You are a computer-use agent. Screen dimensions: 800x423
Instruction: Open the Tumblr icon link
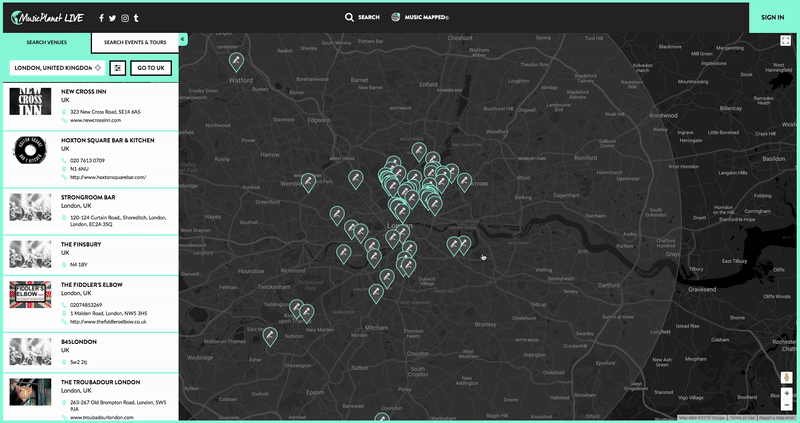pos(136,18)
